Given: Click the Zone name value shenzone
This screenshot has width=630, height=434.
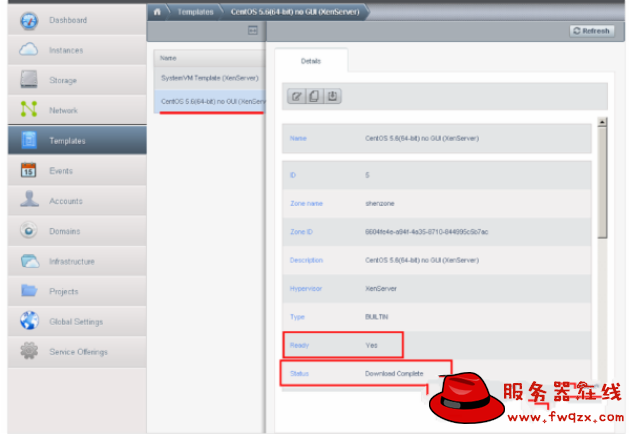Looking at the screenshot, I should [x=380, y=203].
